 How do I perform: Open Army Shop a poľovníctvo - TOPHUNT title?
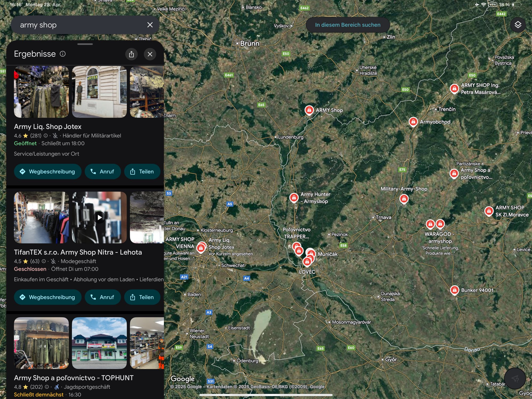pos(74,378)
